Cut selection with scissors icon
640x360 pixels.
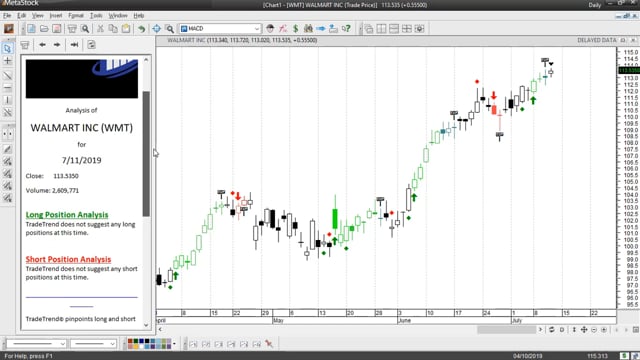[x=100, y=29]
